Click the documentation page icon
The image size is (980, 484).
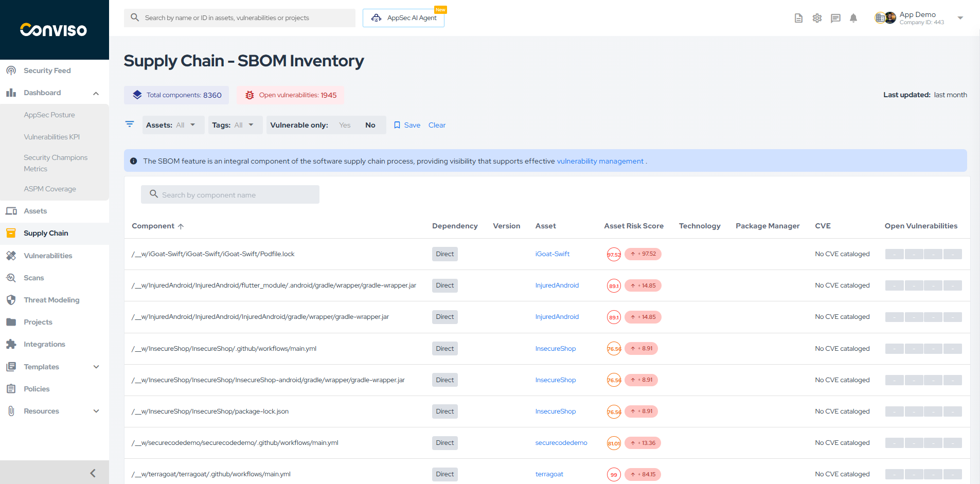point(798,18)
